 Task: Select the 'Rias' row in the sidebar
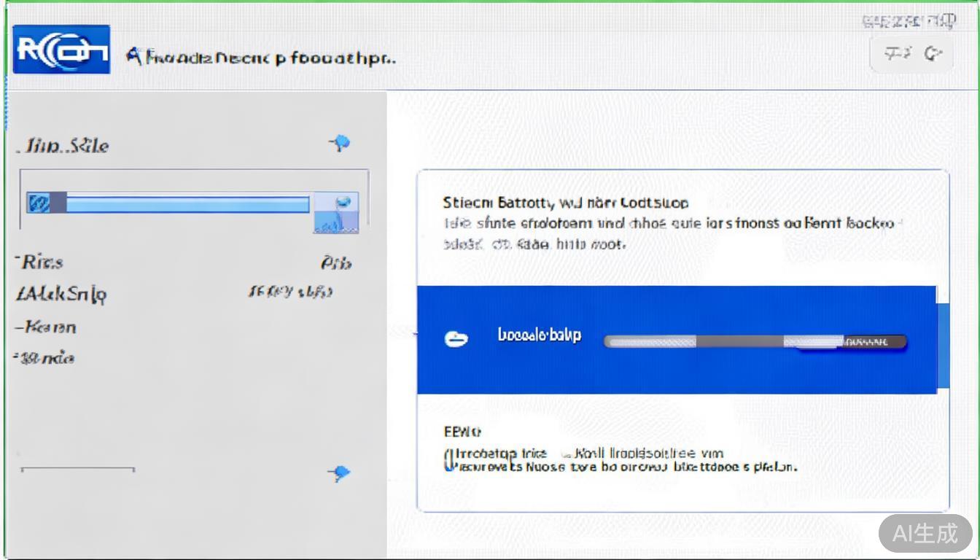(42, 262)
